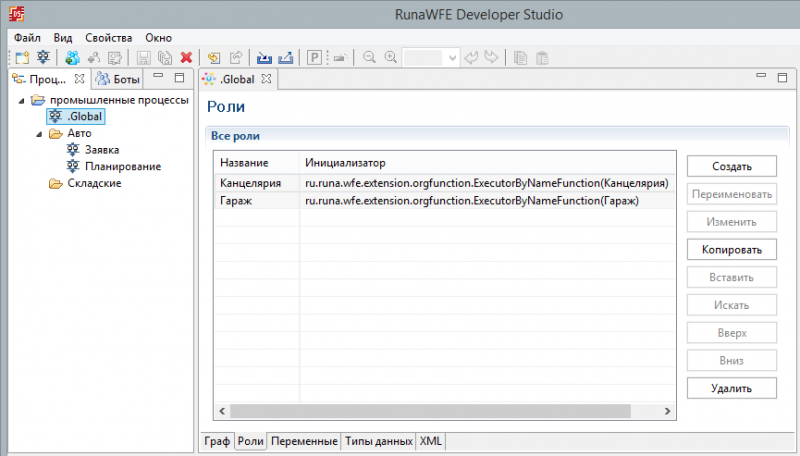
Task: Close the .Global editor tab
Action: [266, 79]
